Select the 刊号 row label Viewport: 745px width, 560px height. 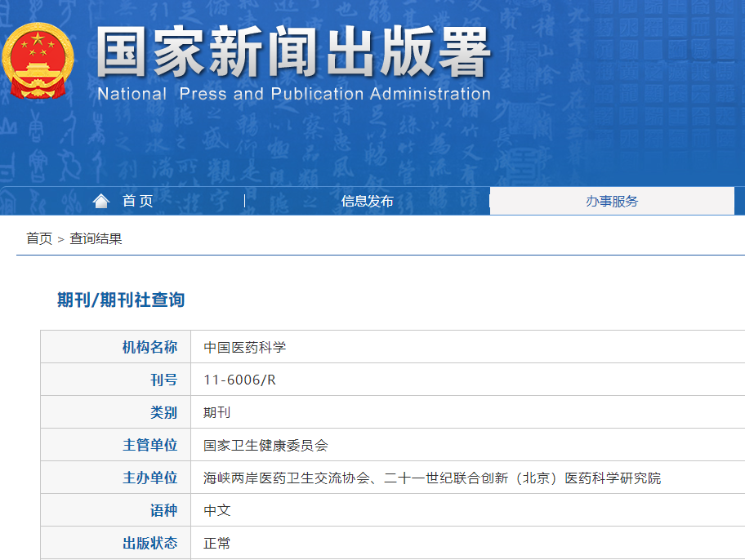(x=163, y=380)
